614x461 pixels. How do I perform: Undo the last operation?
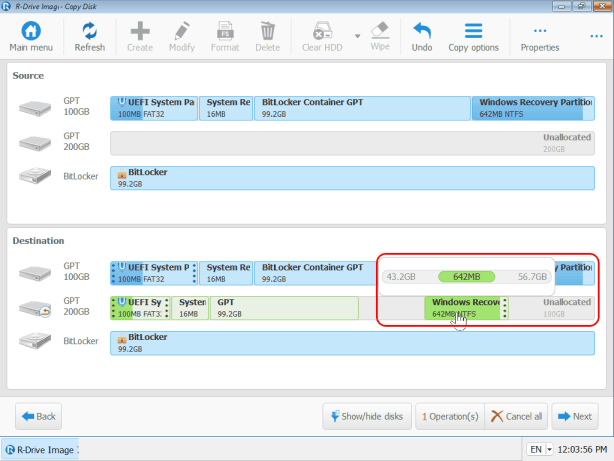click(x=422, y=36)
